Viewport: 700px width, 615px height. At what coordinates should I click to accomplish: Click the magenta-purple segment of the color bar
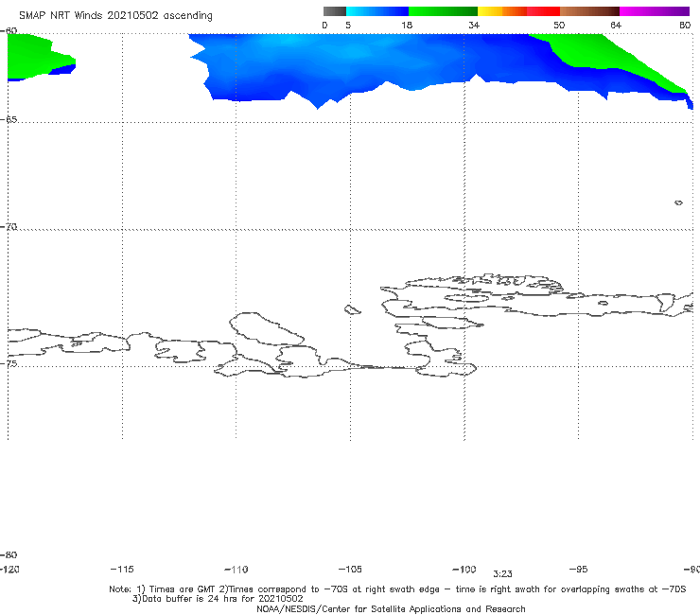coord(655,11)
